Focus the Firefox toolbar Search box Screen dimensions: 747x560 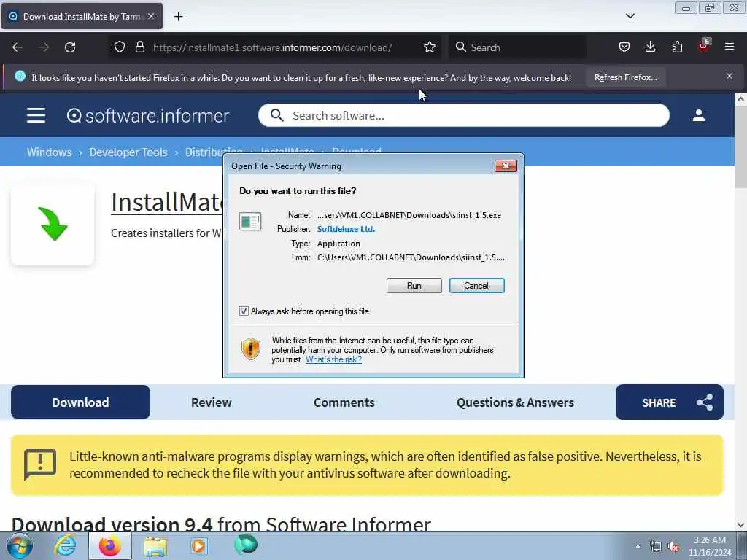pyautogui.click(x=517, y=47)
